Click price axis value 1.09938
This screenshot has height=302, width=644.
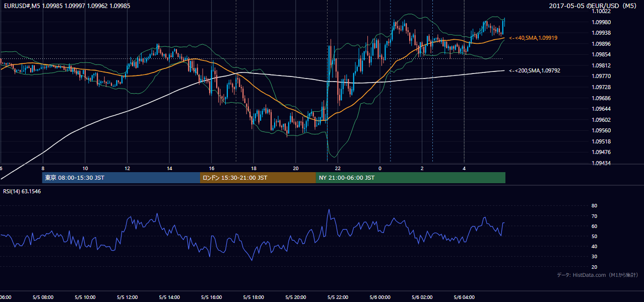pyautogui.click(x=602, y=33)
